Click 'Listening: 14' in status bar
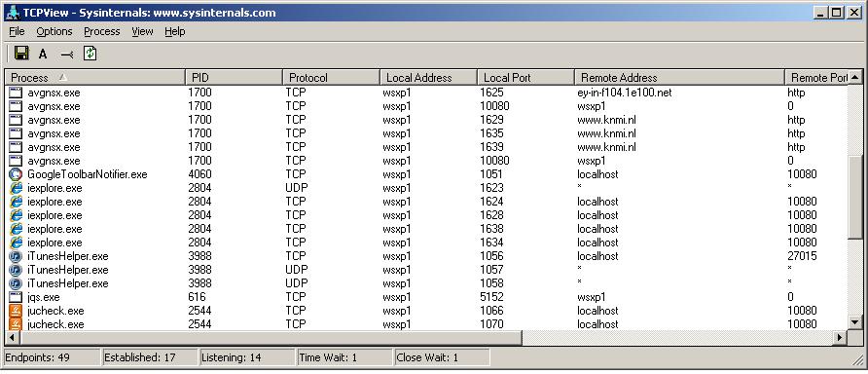The height and width of the screenshot is (374, 868). pyautogui.click(x=232, y=357)
